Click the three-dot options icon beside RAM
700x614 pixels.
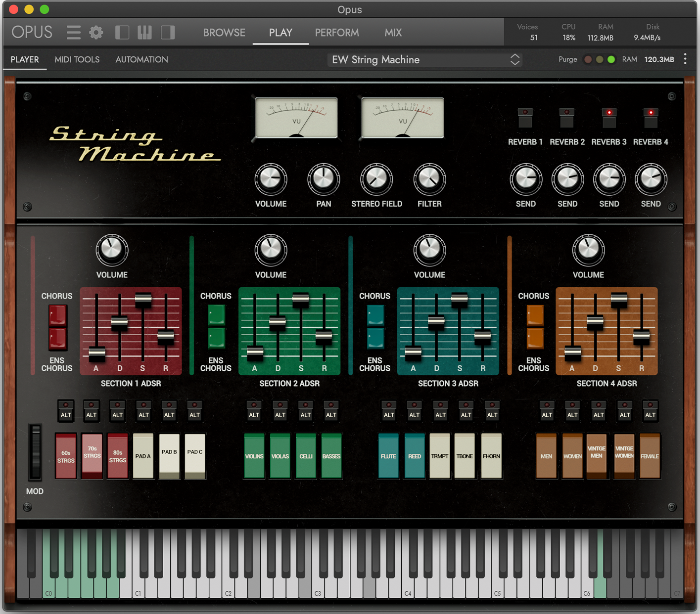pos(685,59)
